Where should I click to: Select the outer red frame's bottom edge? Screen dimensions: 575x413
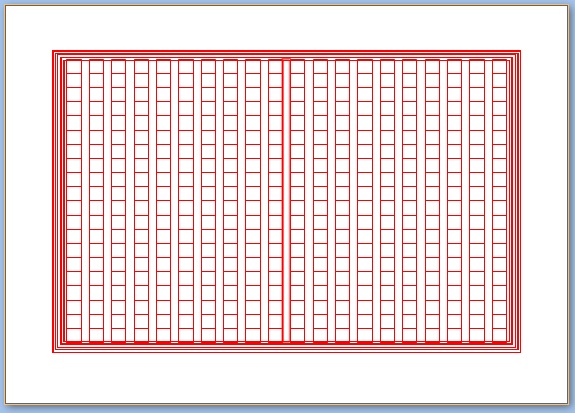click(286, 352)
